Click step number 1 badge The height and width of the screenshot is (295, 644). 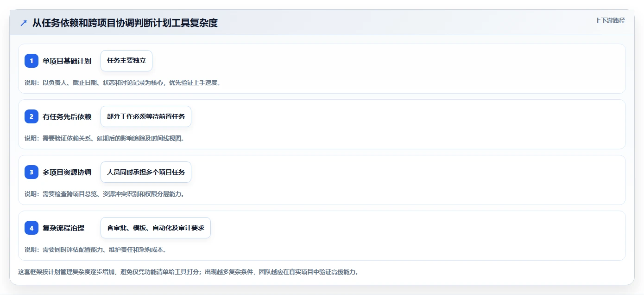click(32, 61)
